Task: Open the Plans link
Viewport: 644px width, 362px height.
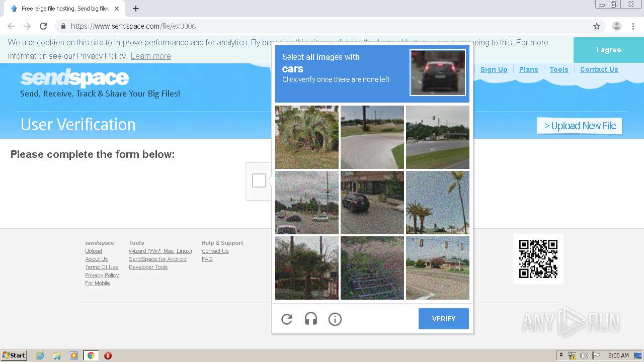Action: (529, 69)
